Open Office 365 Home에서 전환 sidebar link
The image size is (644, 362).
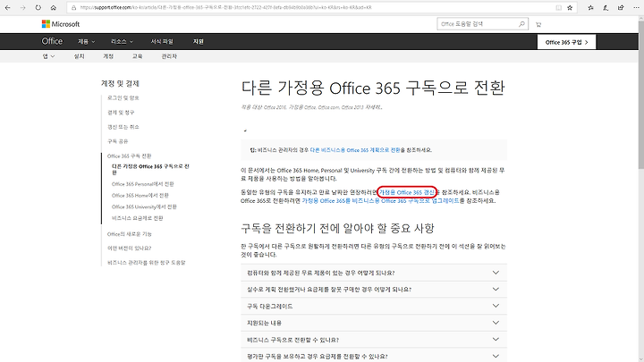coord(140,196)
